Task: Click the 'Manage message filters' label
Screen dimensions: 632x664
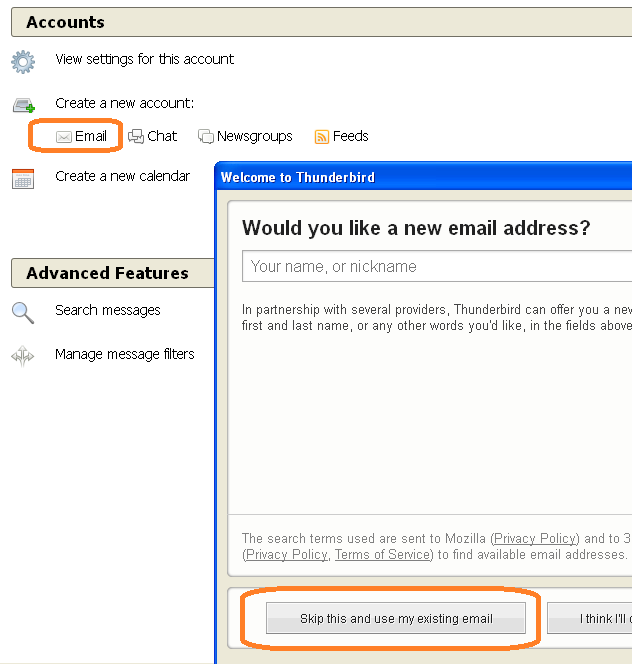Action: pyautogui.click(x=125, y=354)
